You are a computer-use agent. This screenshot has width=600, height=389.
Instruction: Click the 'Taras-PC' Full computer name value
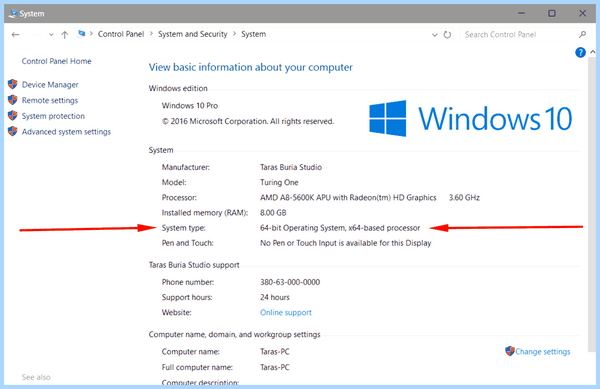pos(275,367)
